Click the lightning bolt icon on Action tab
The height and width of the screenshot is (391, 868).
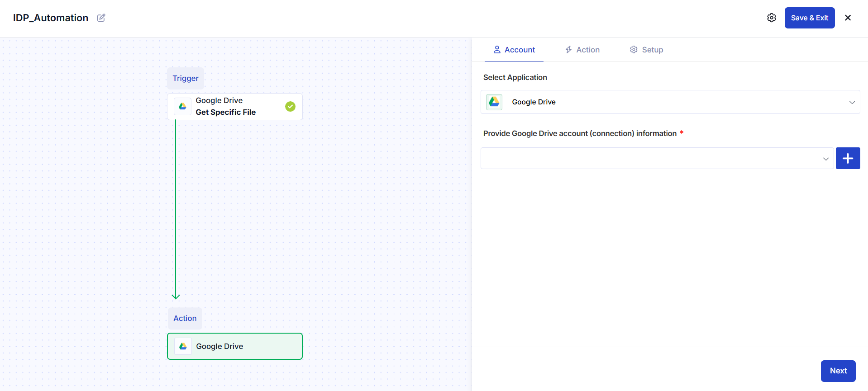pyautogui.click(x=568, y=50)
